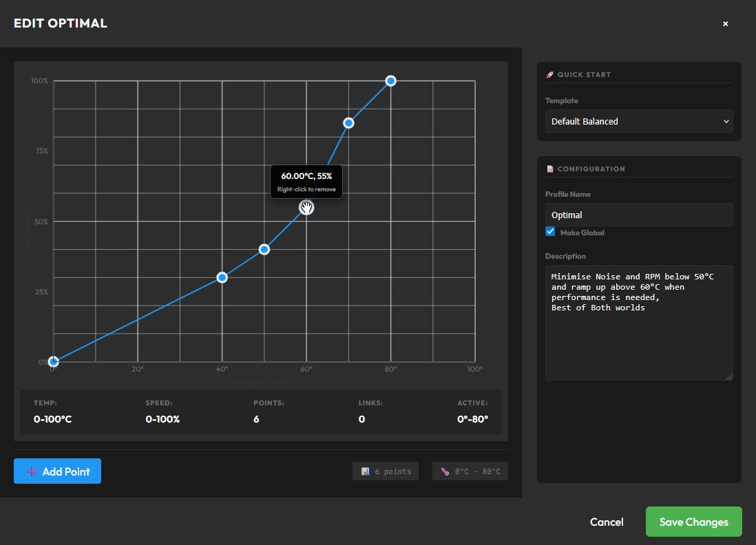Click the QUICK START heading text
The height and width of the screenshot is (545, 756).
(584, 75)
